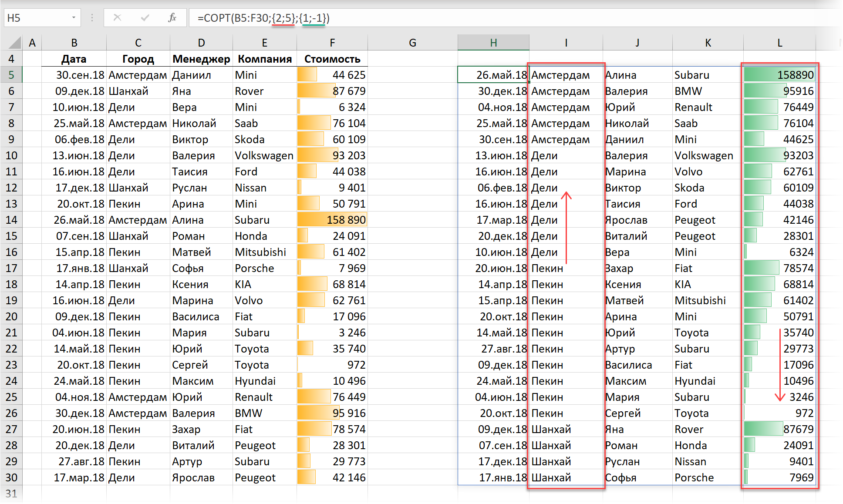Viewport: 843px width, 504px height.
Task: Select column F header
Action: pos(332,43)
